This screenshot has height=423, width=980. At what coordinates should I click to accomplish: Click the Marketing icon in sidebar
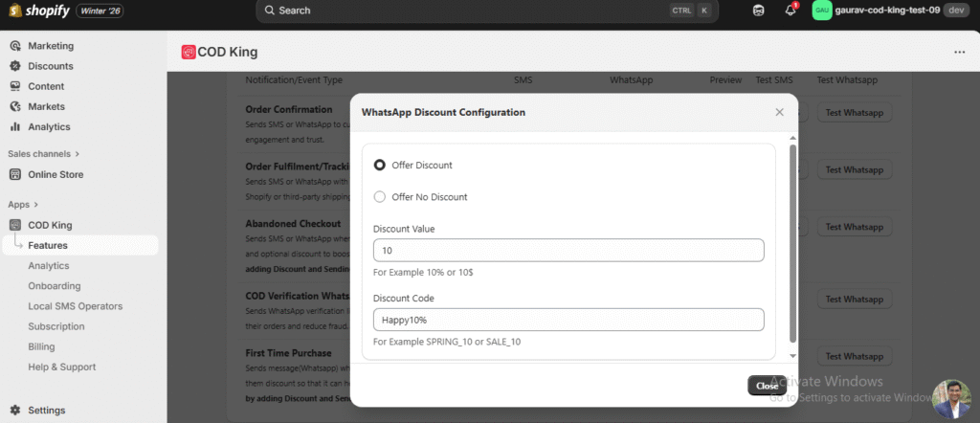15,46
